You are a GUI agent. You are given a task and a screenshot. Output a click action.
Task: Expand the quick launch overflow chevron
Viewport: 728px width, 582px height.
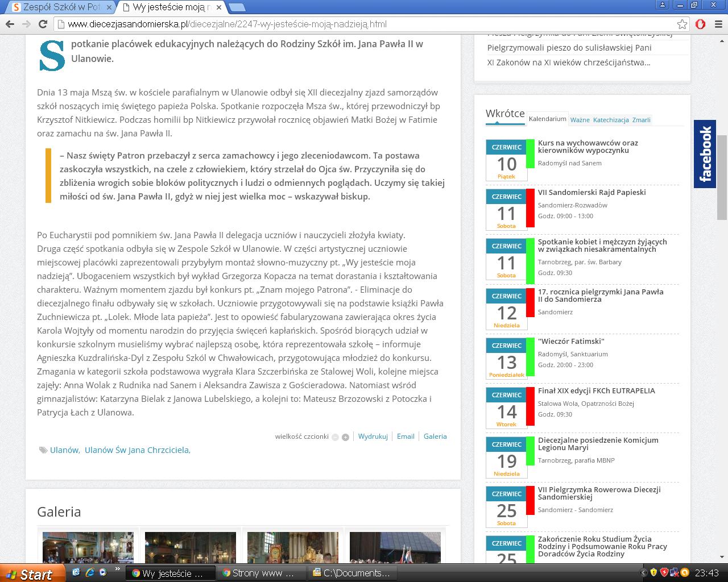pos(118,569)
